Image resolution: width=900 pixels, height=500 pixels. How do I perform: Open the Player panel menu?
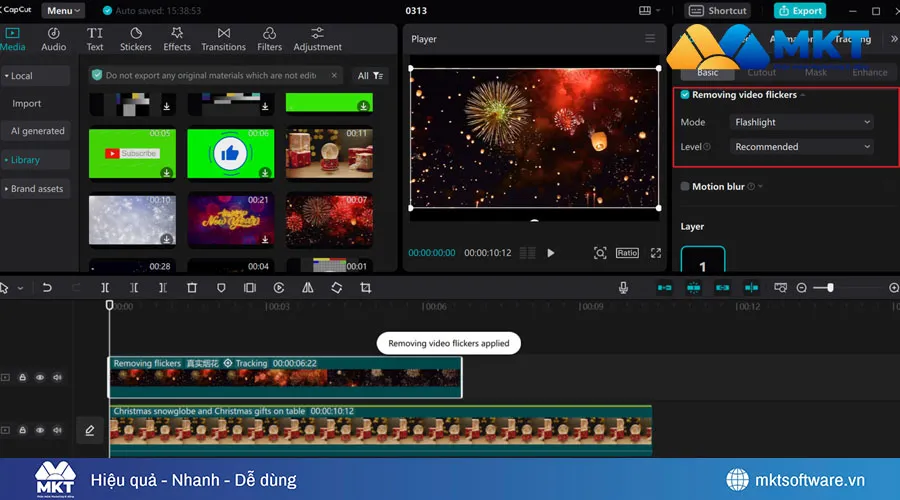point(650,38)
